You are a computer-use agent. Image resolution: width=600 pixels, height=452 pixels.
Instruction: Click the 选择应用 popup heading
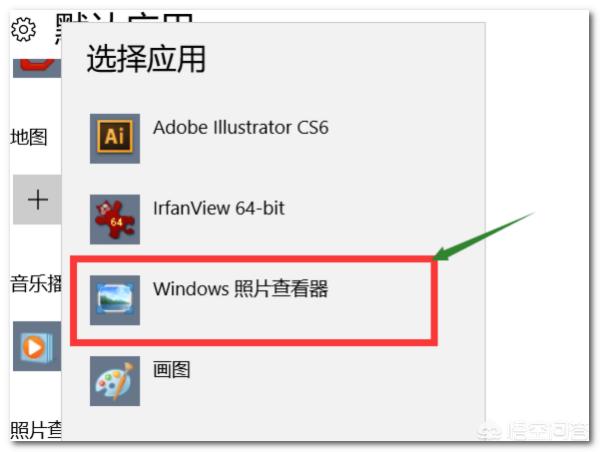tap(147, 59)
